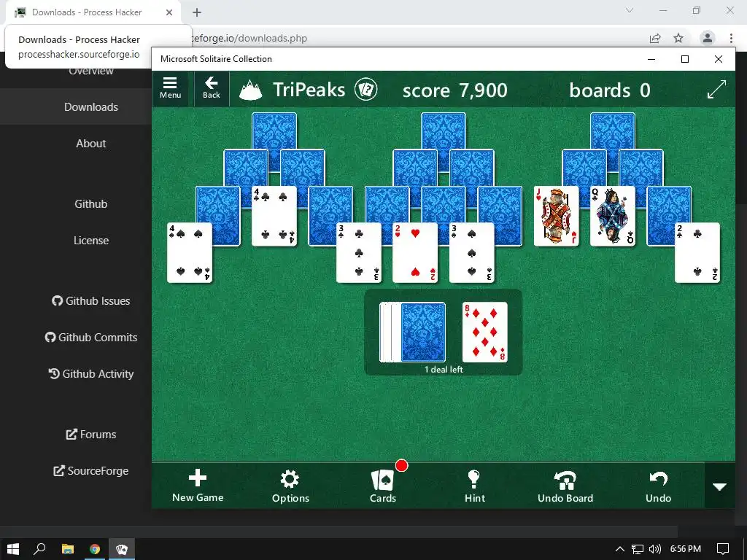This screenshot has height=560, width=747.
Task: Open License in the website sidebar
Action: [91, 241]
